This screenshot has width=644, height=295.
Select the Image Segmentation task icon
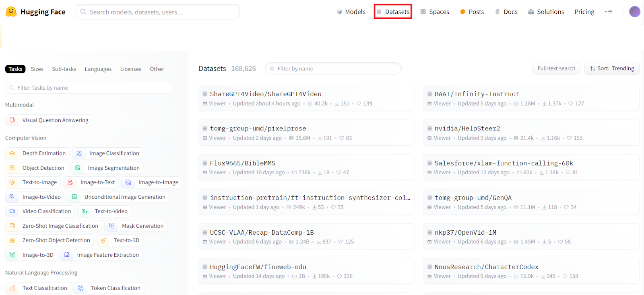pos(78,168)
